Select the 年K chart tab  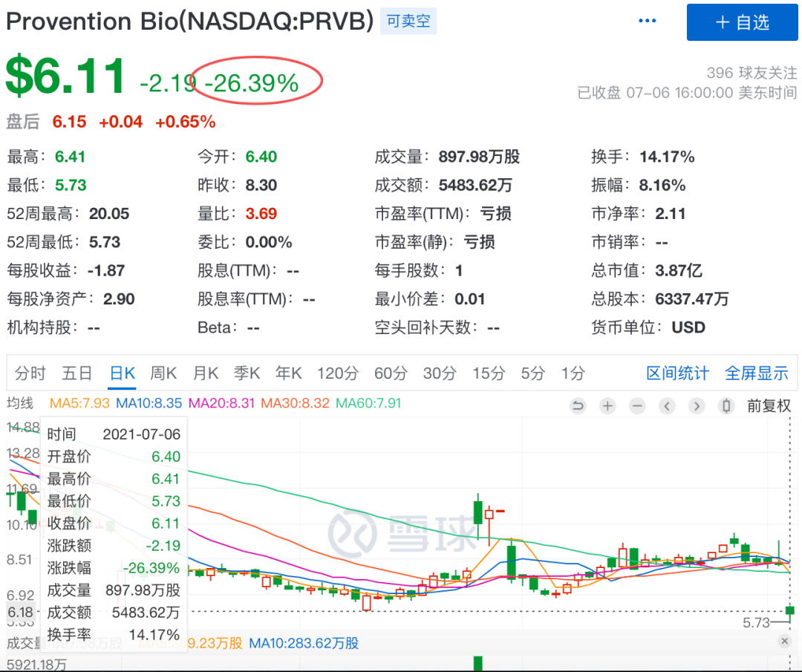click(288, 373)
